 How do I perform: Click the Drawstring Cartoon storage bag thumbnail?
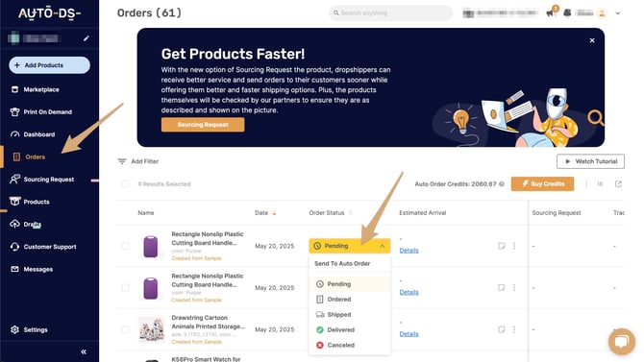pos(151,329)
